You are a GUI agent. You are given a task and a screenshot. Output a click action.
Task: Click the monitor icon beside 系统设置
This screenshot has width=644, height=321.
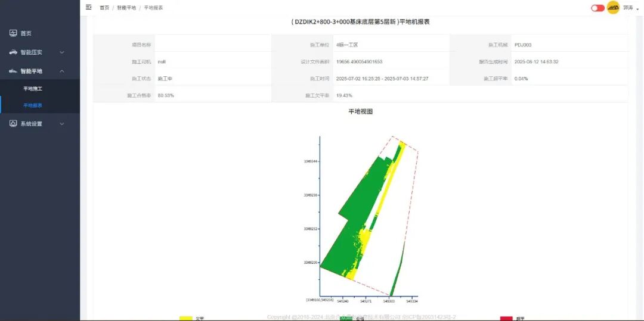pyautogui.click(x=13, y=123)
